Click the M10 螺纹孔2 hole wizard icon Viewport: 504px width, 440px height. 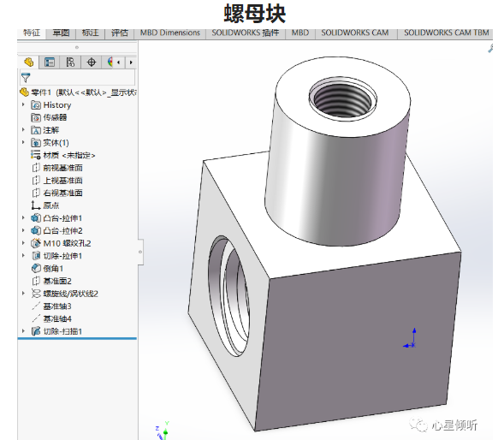[36, 243]
